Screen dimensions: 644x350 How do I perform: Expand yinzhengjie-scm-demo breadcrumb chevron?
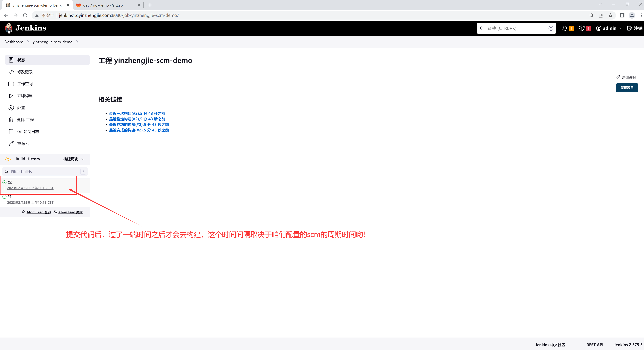coord(77,42)
